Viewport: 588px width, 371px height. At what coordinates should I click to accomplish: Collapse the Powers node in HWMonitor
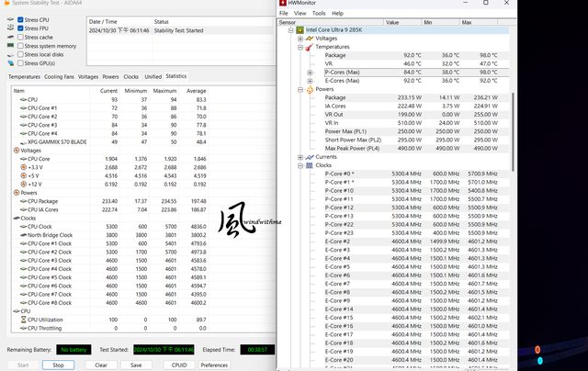point(300,89)
